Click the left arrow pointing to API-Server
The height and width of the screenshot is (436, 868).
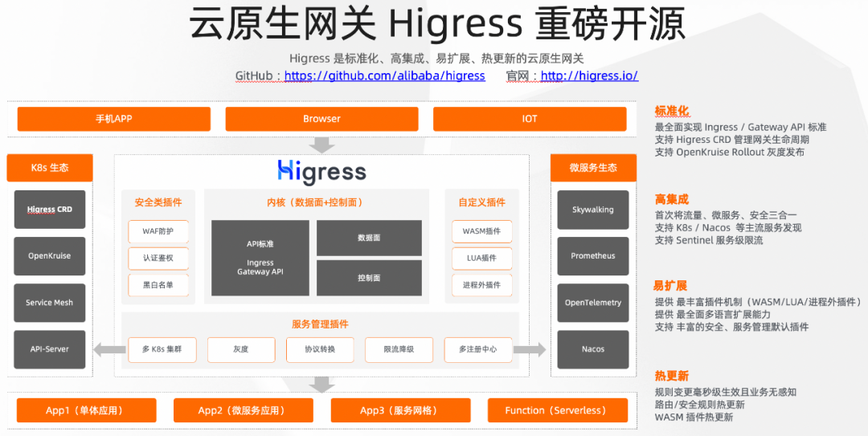pos(109,350)
